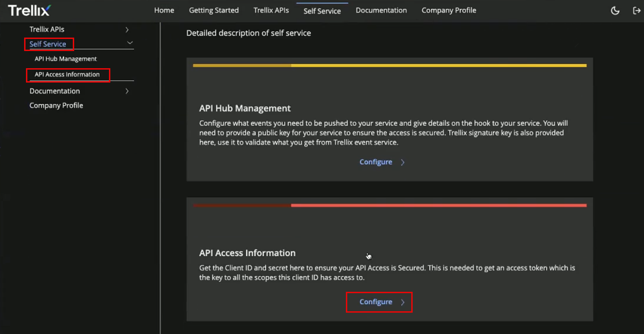Screen dimensions: 644x334
Task: Select API Access Information in sidebar
Action: pos(67,74)
